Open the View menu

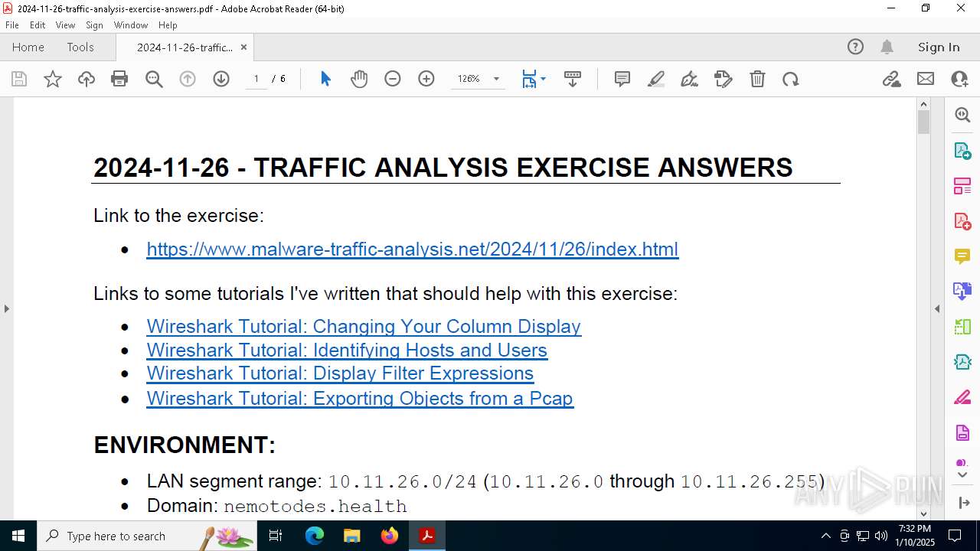(65, 24)
